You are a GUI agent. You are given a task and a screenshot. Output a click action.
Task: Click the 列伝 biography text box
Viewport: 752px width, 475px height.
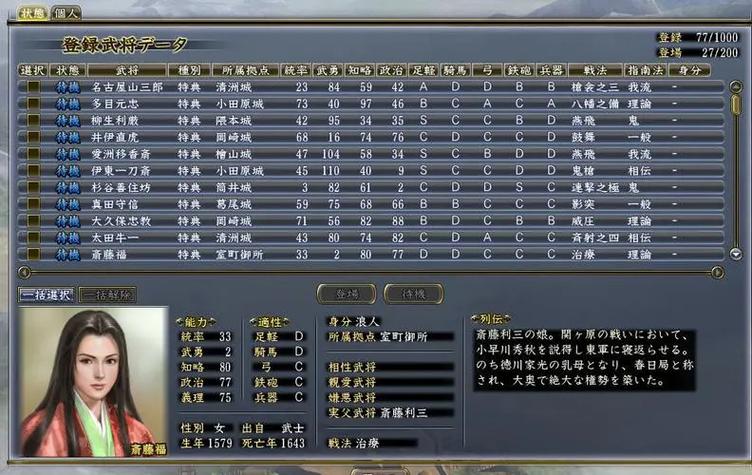585,358
